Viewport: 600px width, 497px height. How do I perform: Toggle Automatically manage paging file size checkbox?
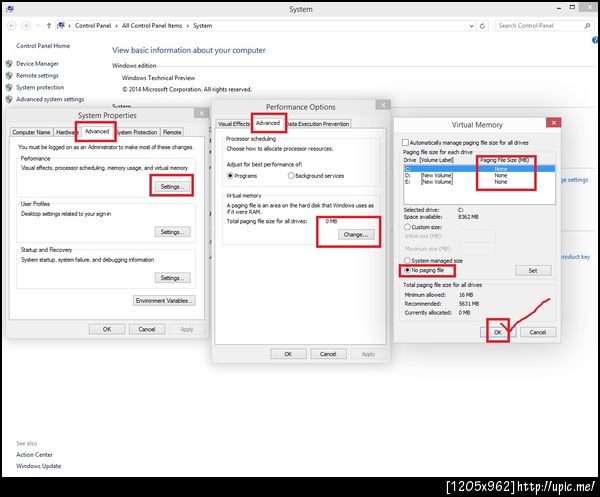tap(405, 142)
